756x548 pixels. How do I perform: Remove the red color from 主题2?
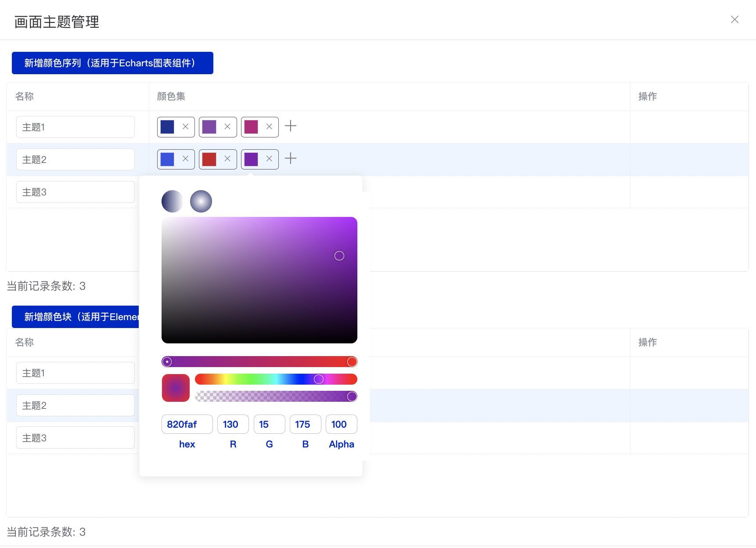[x=227, y=159]
